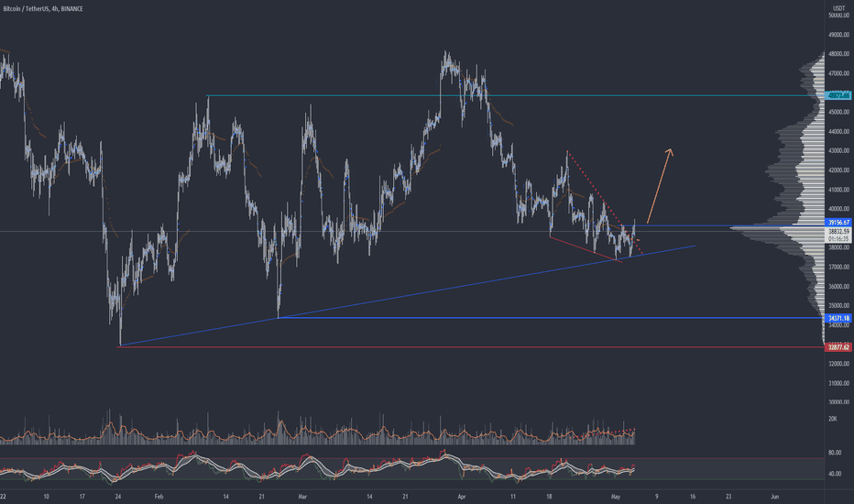
Task: Click the 42000.00 price axis label
Action: click(838, 170)
